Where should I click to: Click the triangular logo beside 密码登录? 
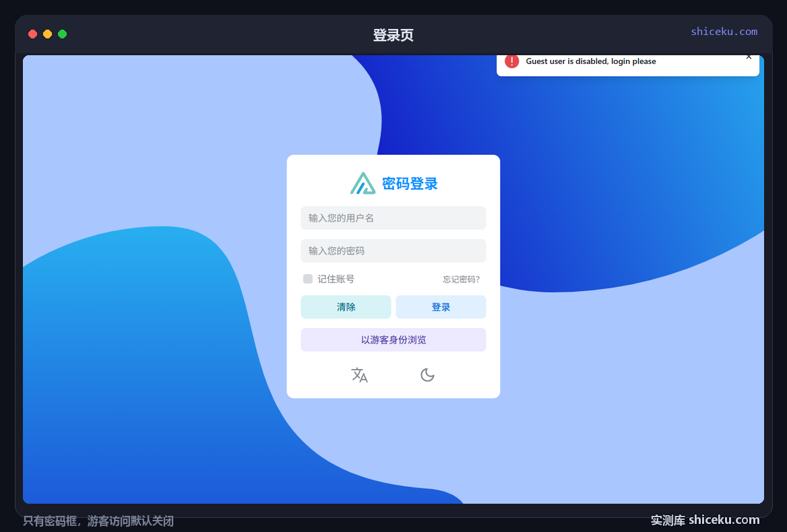pos(363,184)
